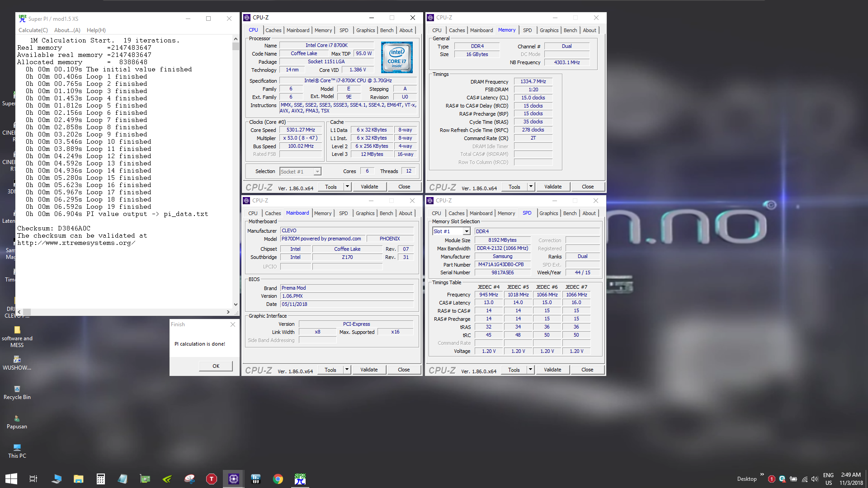Open the Socket #1 selection dropdown

tap(300, 172)
